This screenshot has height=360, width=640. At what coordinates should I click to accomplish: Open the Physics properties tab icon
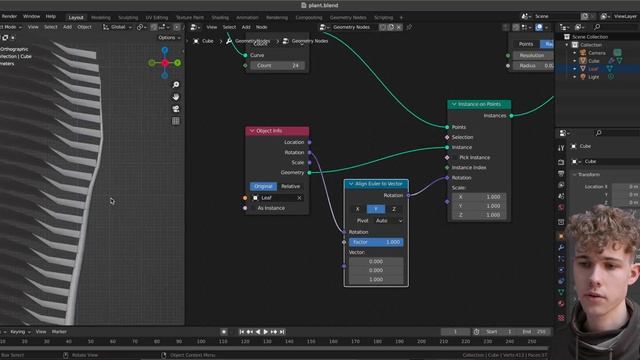coord(561,270)
